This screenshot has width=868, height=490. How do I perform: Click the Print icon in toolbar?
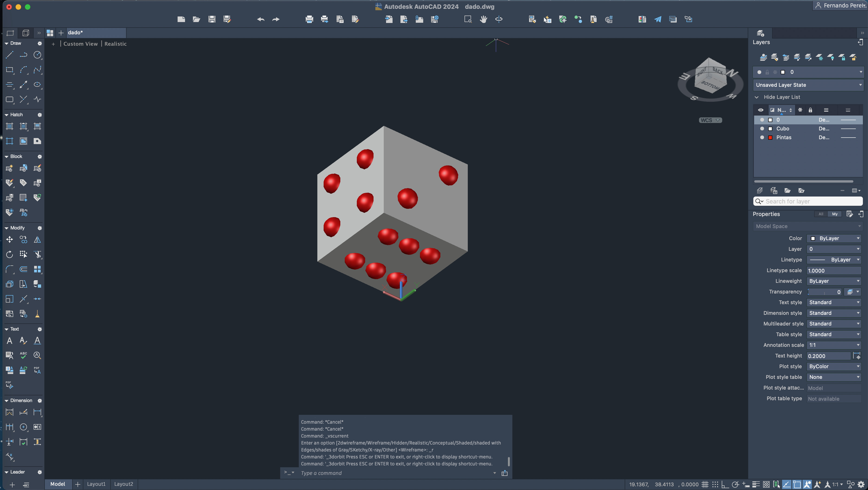[x=309, y=19]
